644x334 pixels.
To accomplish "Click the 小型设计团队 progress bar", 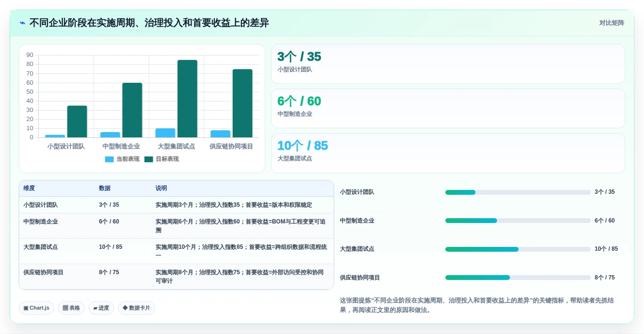I will click(x=518, y=192).
